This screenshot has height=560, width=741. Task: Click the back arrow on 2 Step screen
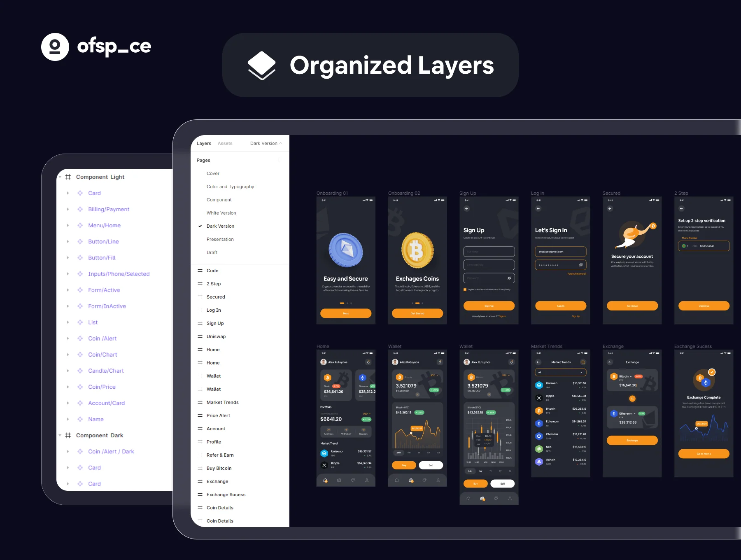pos(681,209)
